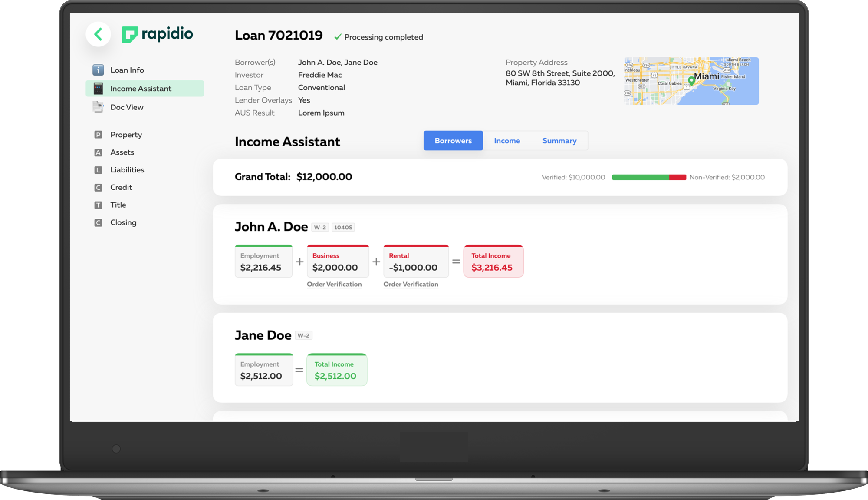
Task: Click the rapidio logo
Action: tap(157, 34)
